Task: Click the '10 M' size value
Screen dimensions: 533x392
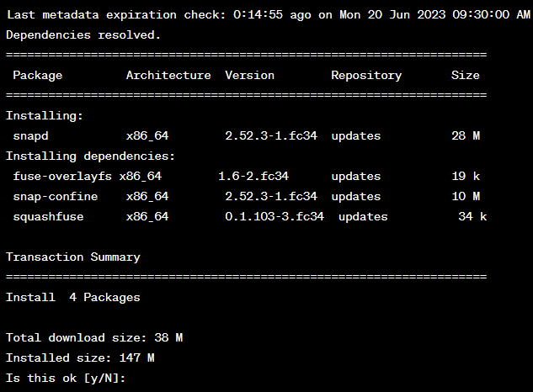Action: click(x=466, y=196)
